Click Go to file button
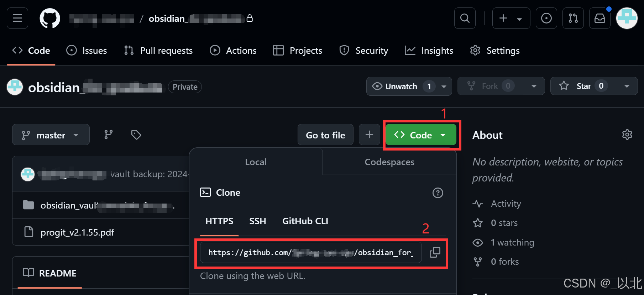The height and width of the screenshot is (295, 644). click(x=325, y=135)
